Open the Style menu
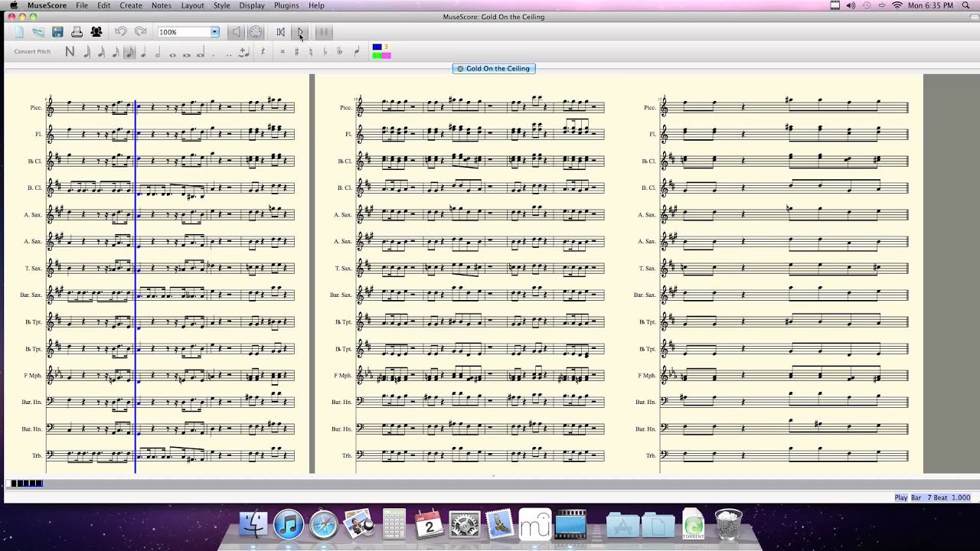This screenshot has height=551, width=980. click(x=222, y=5)
